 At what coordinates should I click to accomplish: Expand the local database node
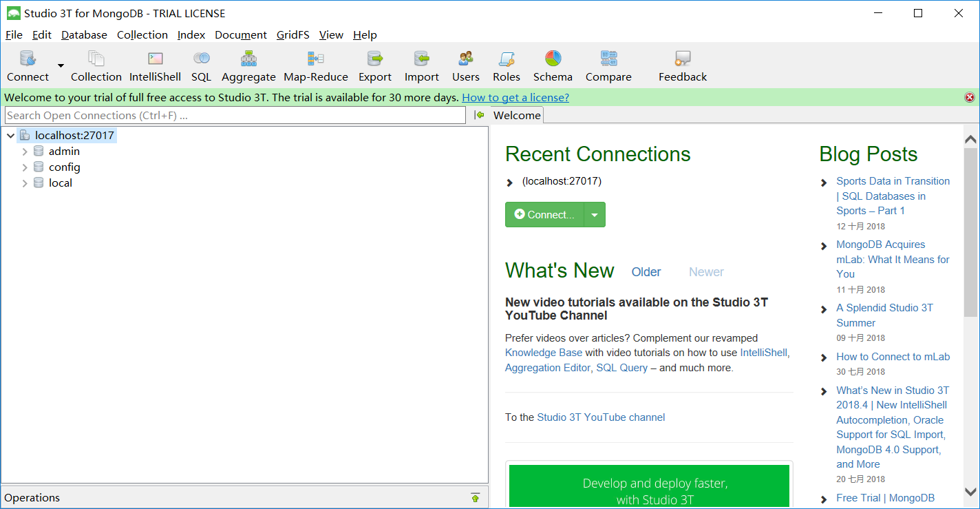(25, 183)
